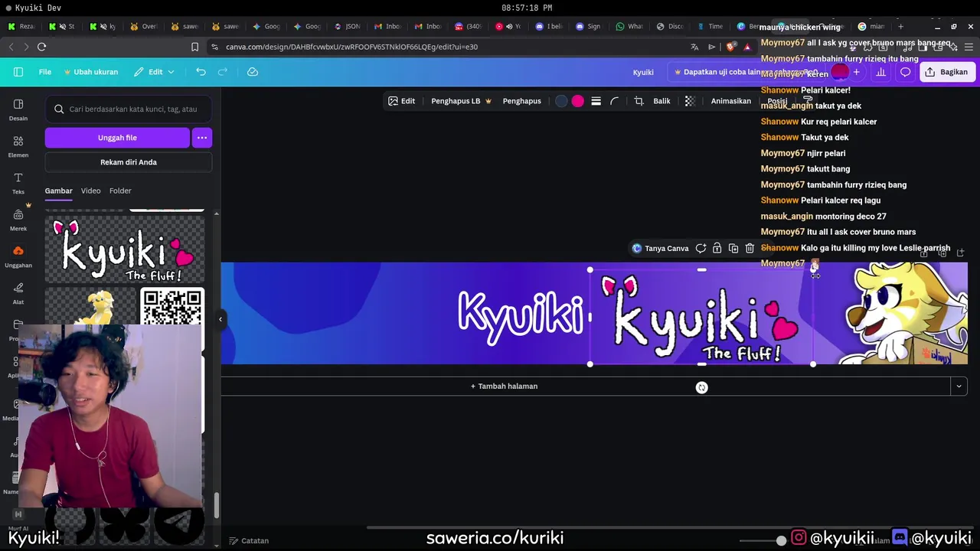Viewport: 980px width, 551px height.
Task: Click the uploads search input field
Action: coord(129,109)
